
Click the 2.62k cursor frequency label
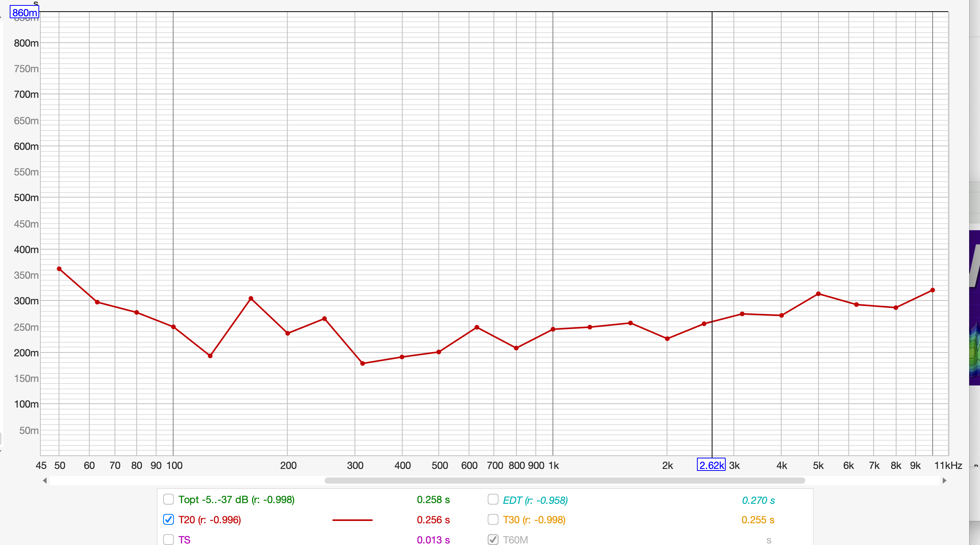711,465
